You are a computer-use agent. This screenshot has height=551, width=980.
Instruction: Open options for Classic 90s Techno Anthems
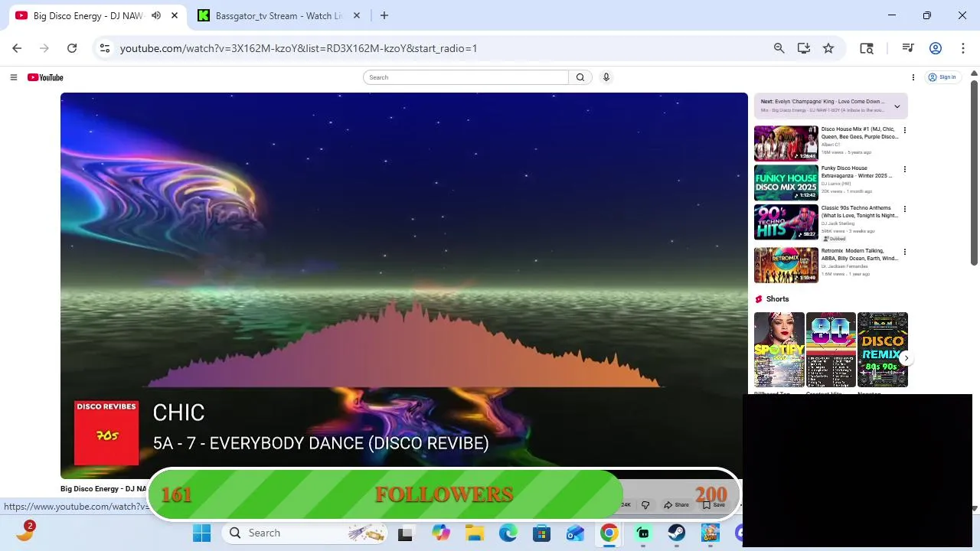tap(905, 209)
